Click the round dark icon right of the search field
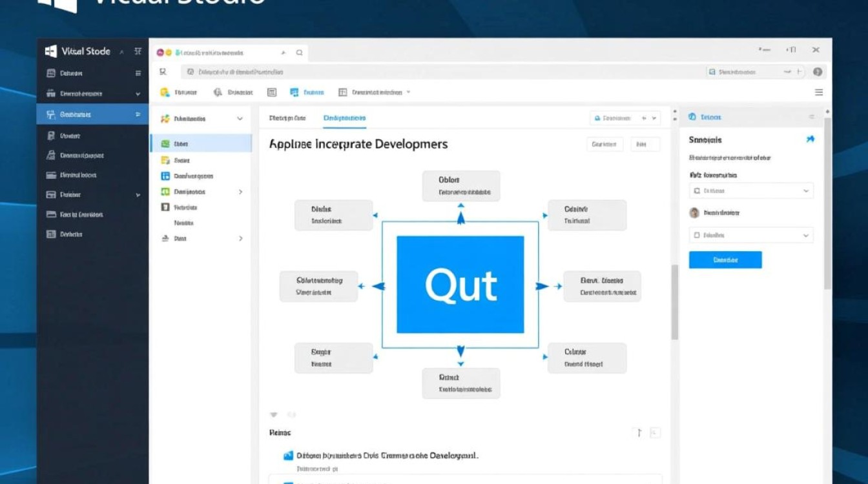Image resolution: width=868 pixels, height=484 pixels. [818, 72]
